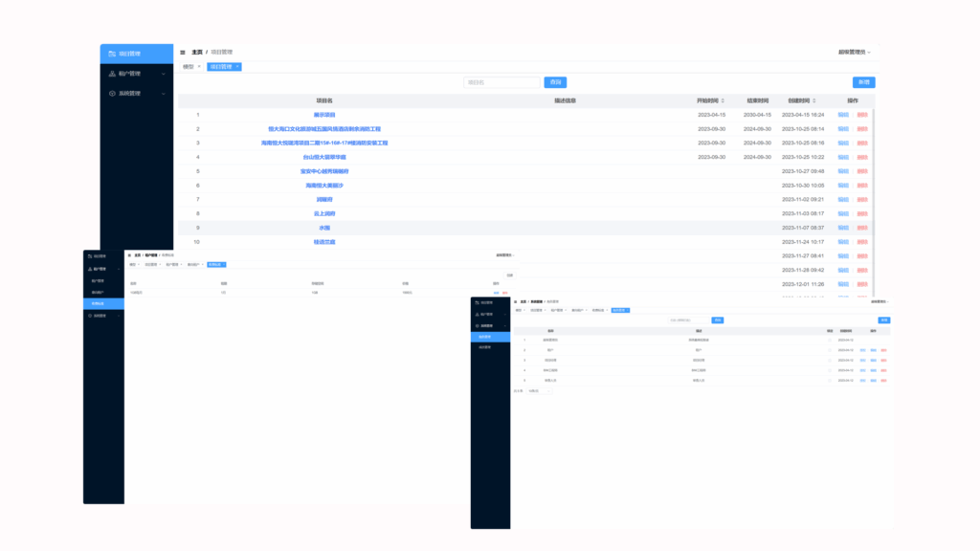Toggle the checkbox in the last role row

click(830, 380)
